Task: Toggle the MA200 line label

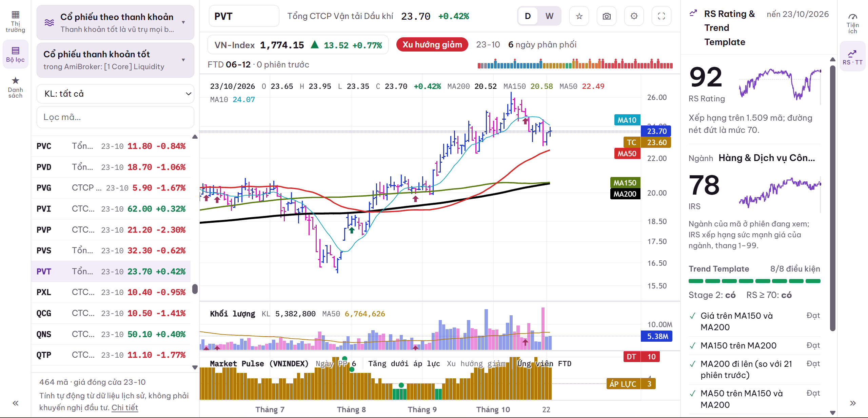Action: tap(625, 194)
